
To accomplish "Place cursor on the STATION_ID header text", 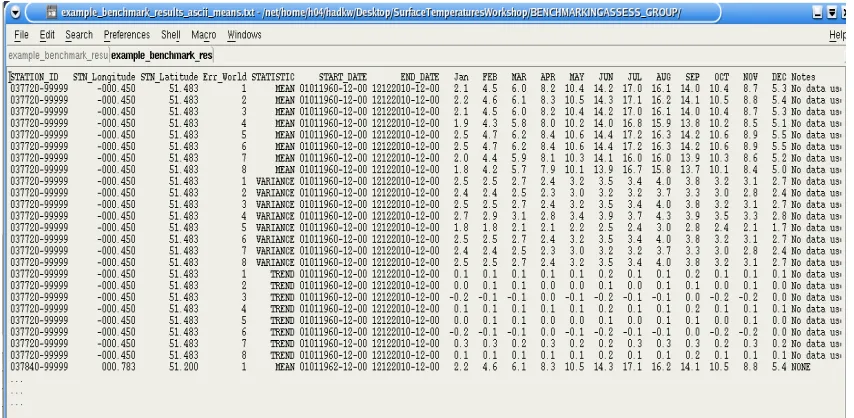I will tap(35, 77).
